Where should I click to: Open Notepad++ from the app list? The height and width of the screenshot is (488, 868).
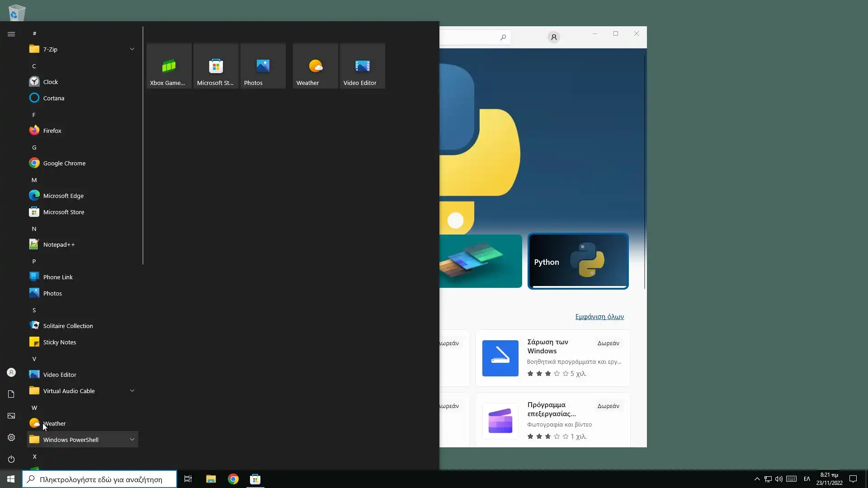pos(59,244)
